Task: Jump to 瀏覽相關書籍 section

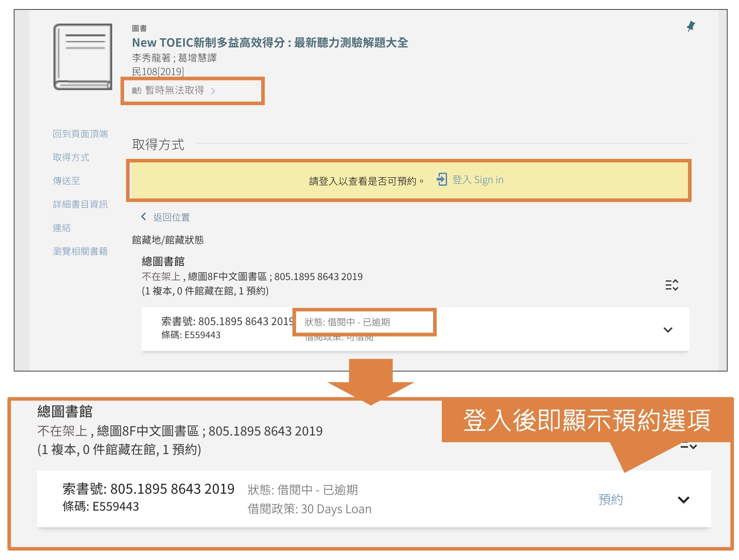Action: (80, 251)
